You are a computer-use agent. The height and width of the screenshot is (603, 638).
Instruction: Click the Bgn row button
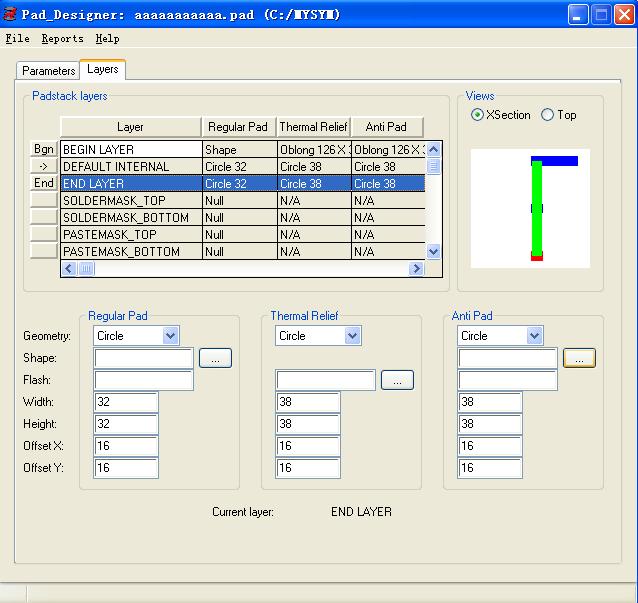point(44,149)
